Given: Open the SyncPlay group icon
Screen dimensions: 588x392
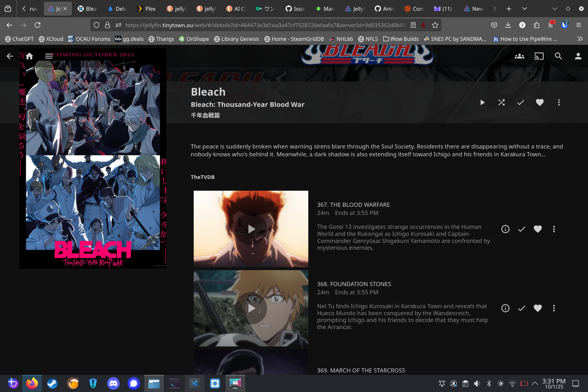Looking at the screenshot, I should (x=519, y=56).
